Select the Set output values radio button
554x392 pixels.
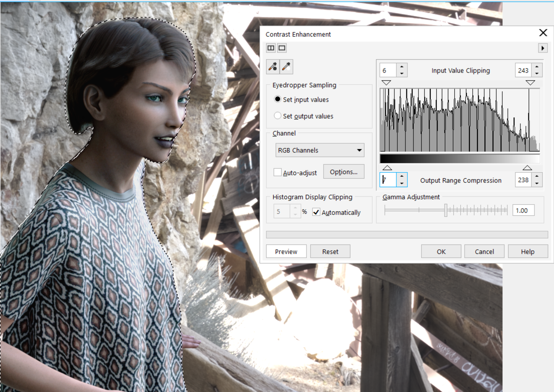click(x=278, y=116)
